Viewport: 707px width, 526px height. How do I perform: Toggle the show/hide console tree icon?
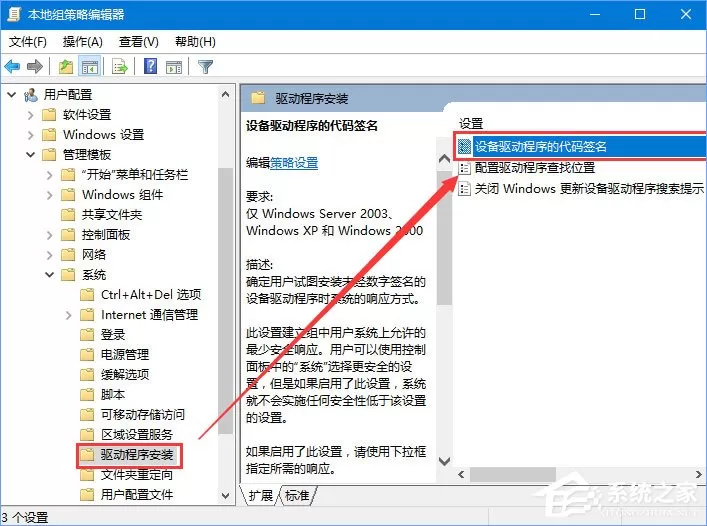(x=89, y=67)
